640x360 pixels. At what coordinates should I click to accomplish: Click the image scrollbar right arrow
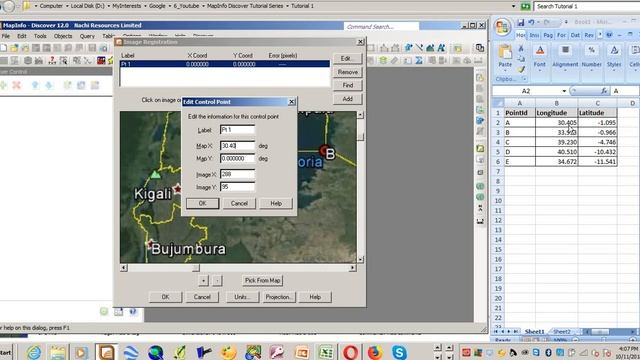coord(352,268)
